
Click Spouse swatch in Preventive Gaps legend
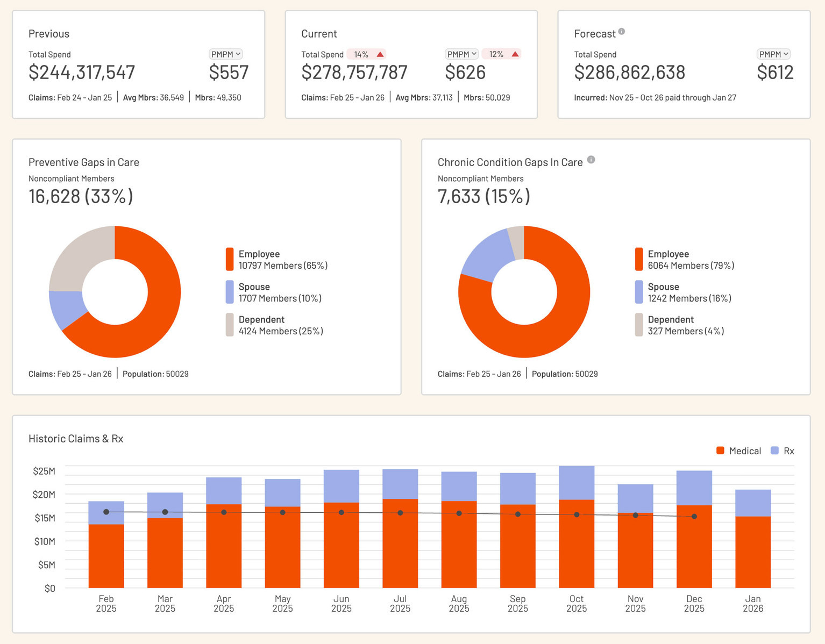tap(230, 292)
